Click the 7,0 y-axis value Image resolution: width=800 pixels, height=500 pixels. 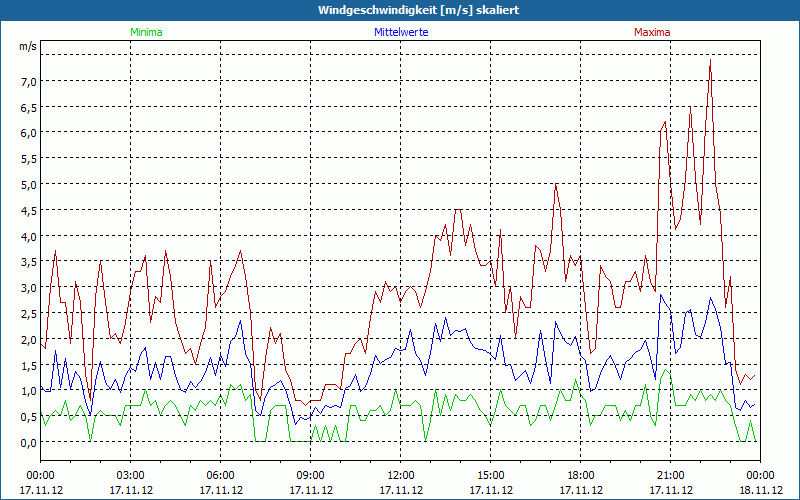[28, 81]
